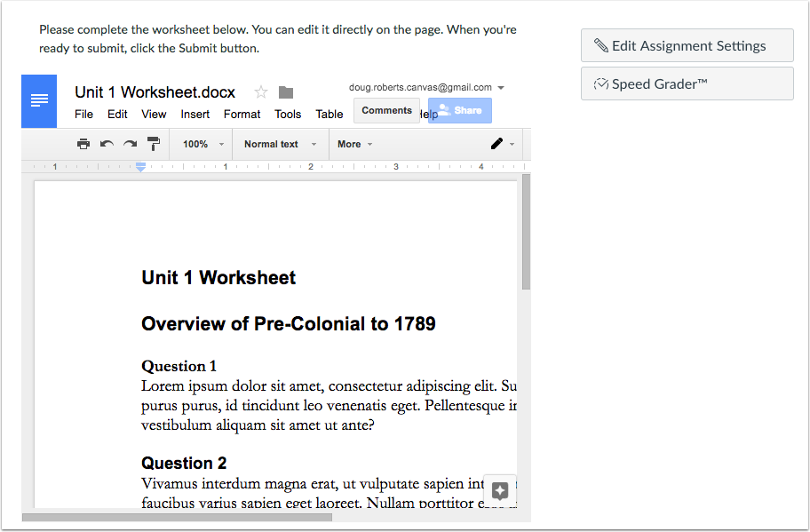Click the Question 2 heading
The width and height of the screenshot is (810, 532).
[184, 464]
